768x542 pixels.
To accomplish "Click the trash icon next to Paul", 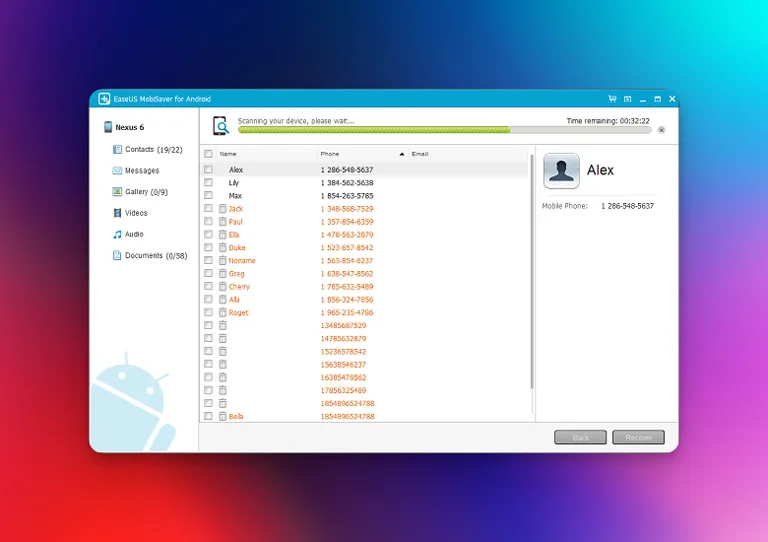I will 222,221.
